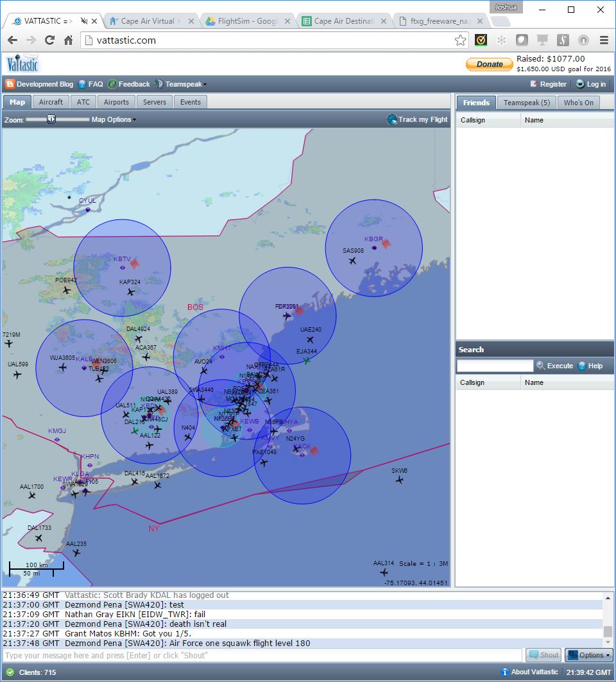The width and height of the screenshot is (616, 682).
Task: Click the KAP324 aircraft icon
Action: click(131, 293)
